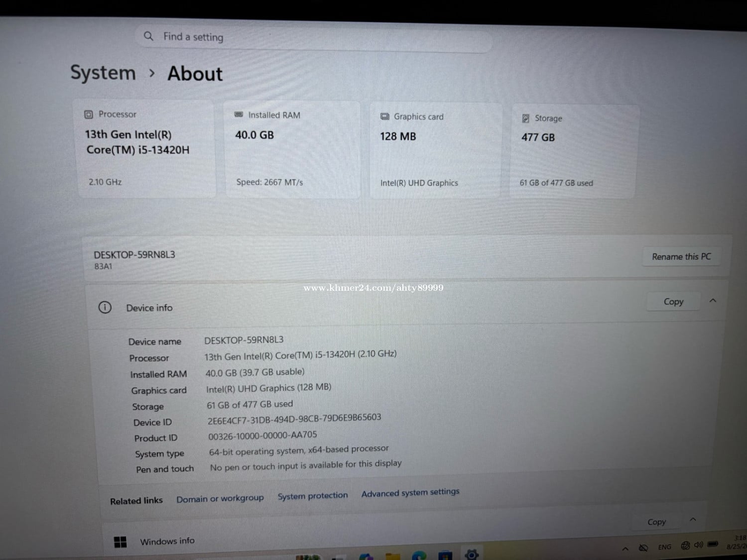This screenshot has height=560, width=747.
Task: Click the Windows logo beside Windows info
Action: (120, 542)
